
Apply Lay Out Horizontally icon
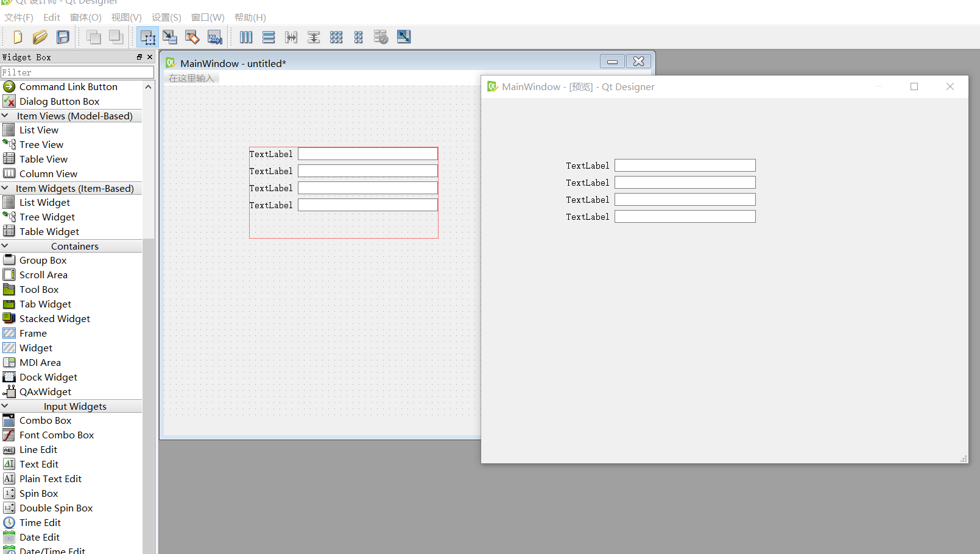pyautogui.click(x=246, y=37)
